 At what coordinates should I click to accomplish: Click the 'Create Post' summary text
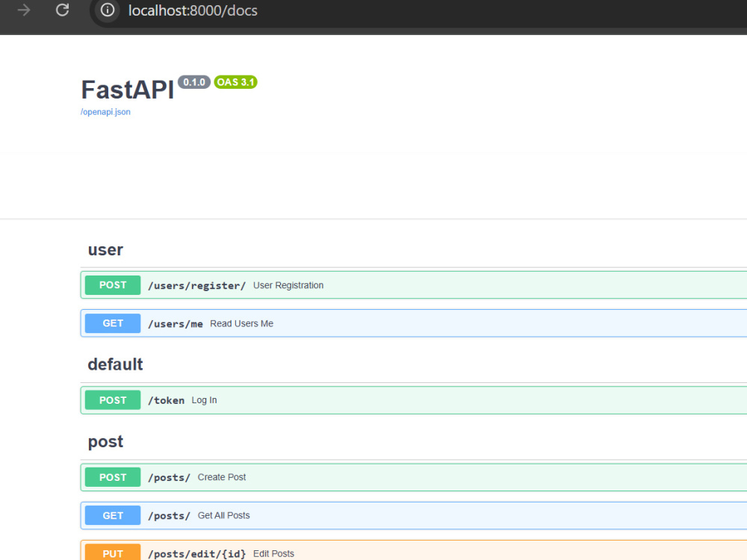[222, 477]
